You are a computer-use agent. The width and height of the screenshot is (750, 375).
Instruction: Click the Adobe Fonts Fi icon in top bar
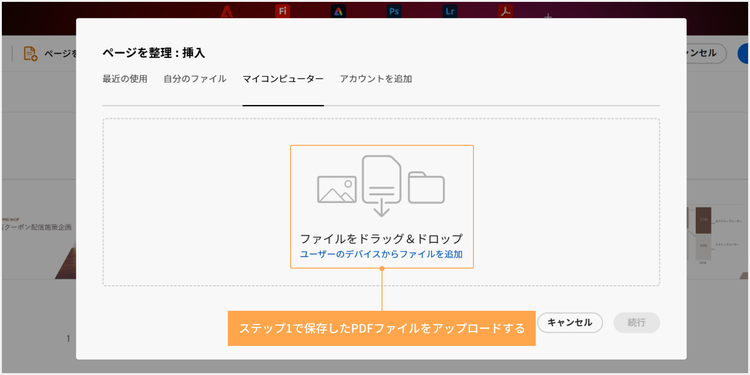tap(283, 11)
